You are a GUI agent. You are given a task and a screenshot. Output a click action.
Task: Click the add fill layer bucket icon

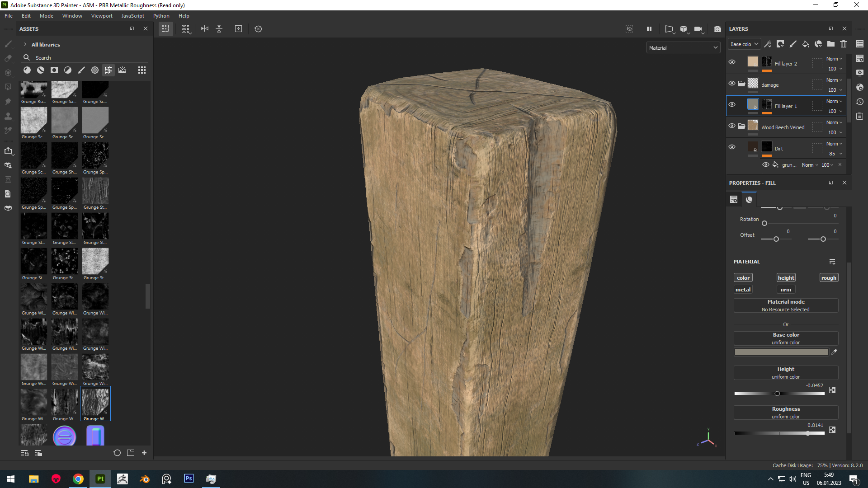[806, 44]
